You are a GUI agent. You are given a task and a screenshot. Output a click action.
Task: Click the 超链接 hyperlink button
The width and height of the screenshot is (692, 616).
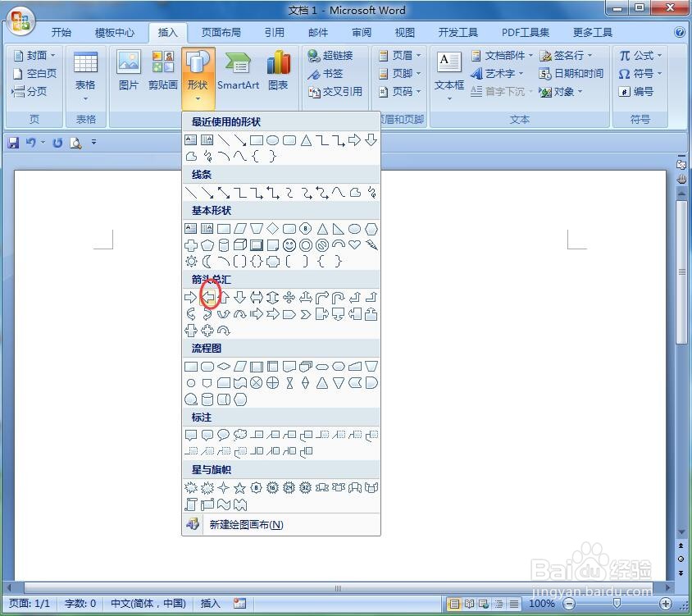[330, 56]
